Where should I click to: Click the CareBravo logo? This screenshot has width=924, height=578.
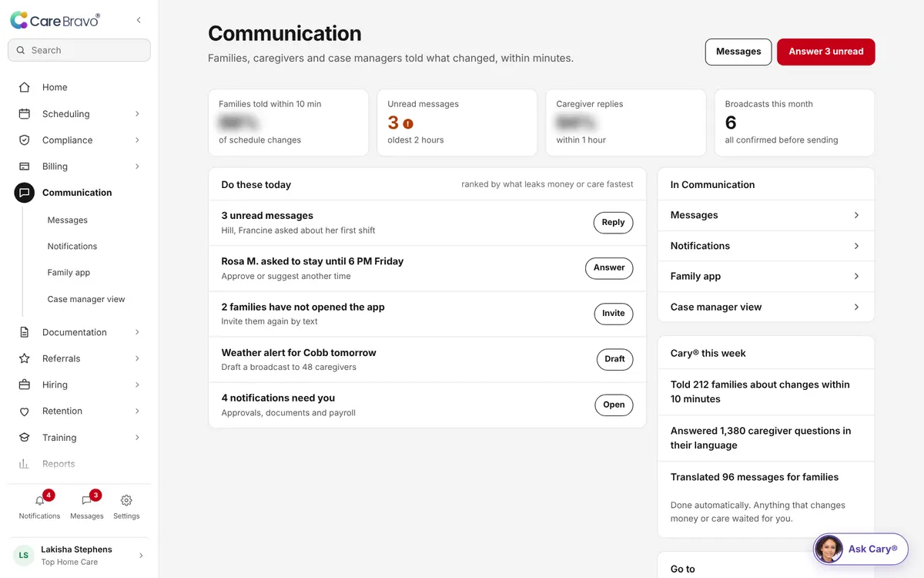(55, 21)
